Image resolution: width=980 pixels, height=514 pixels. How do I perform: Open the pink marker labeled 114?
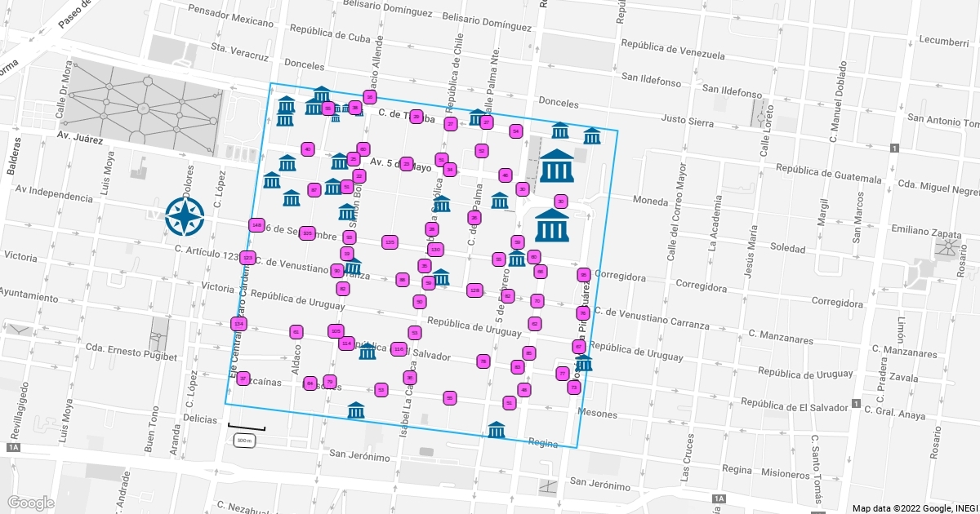point(346,343)
